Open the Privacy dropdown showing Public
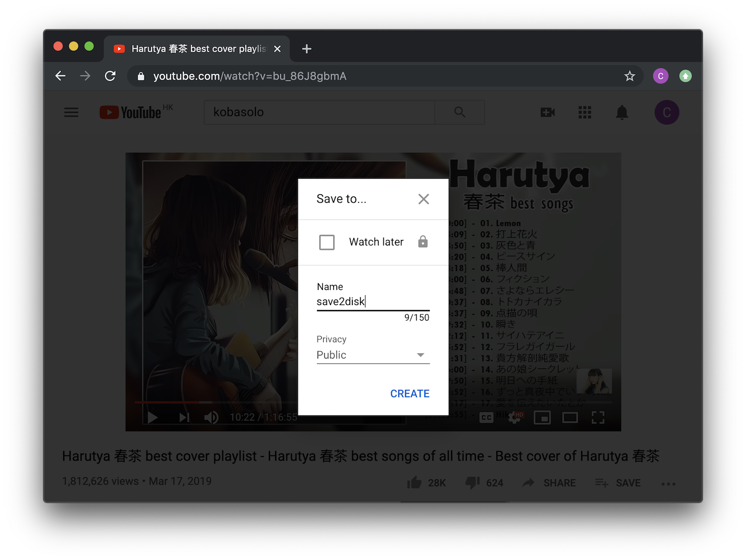Image resolution: width=746 pixels, height=560 pixels. tap(373, 355)
